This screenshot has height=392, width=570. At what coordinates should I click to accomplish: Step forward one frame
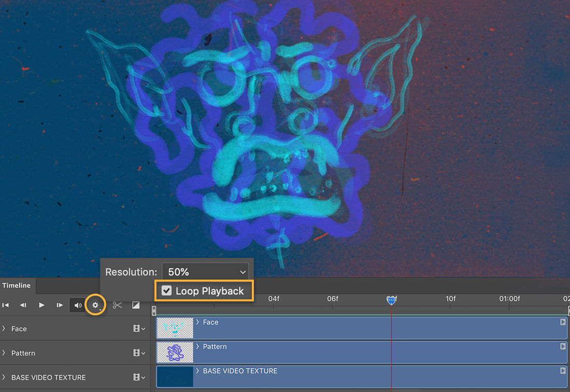[59, 305]
